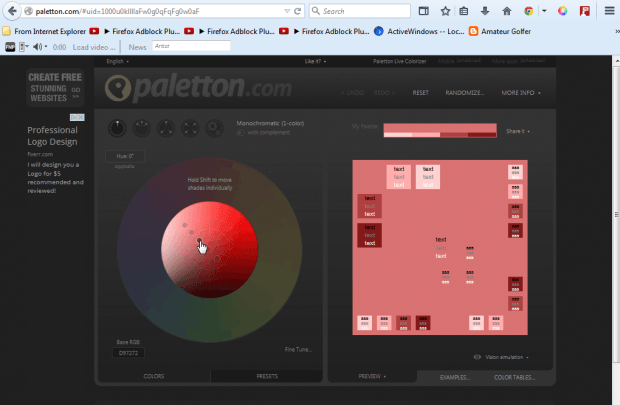This screenshot has width=620, height=405.
Task: Open the downloads arrow icon
Action: coord(485,11)
